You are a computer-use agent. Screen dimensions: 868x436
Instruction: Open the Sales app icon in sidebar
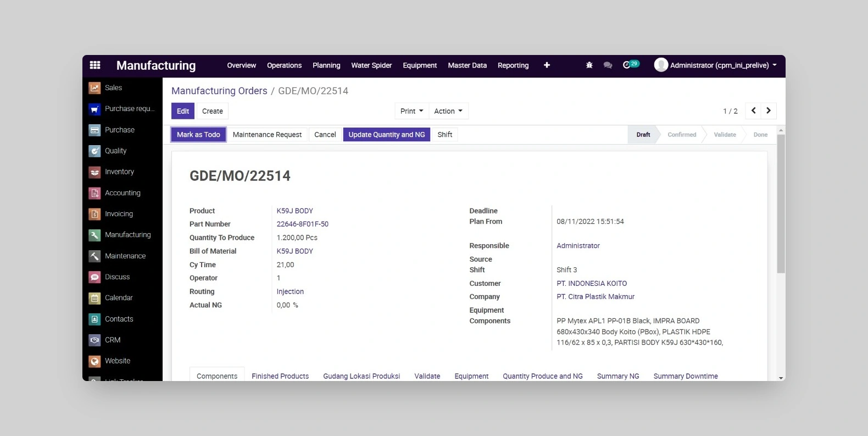pyautogui.click(x=94, y=88)
